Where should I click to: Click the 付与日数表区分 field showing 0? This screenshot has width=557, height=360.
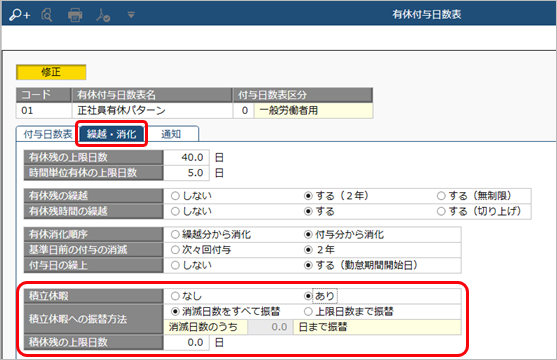pyautogui.click(x=244, y=111)
